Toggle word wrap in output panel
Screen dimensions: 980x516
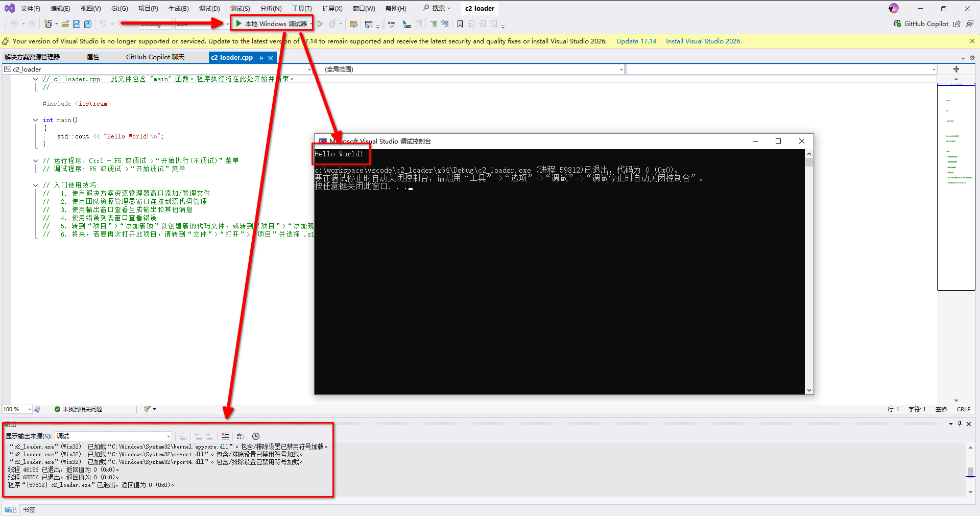(x=241, y=436)
